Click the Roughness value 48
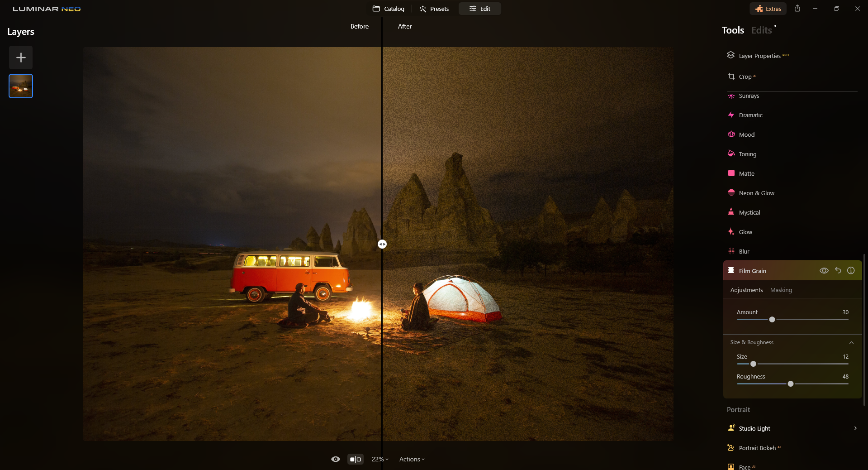The width and height of the screenshot is (868, 470). 845,376
